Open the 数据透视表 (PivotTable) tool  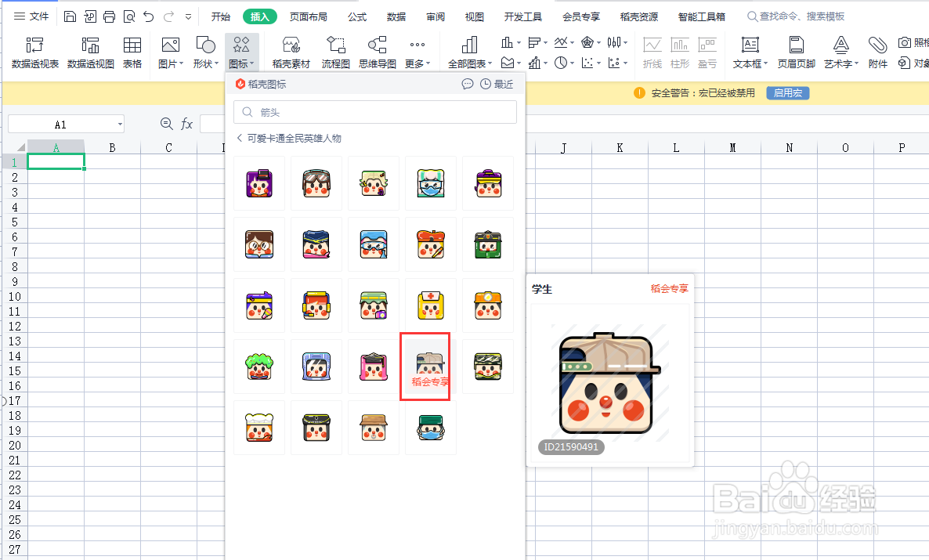[x=34, y=52]
